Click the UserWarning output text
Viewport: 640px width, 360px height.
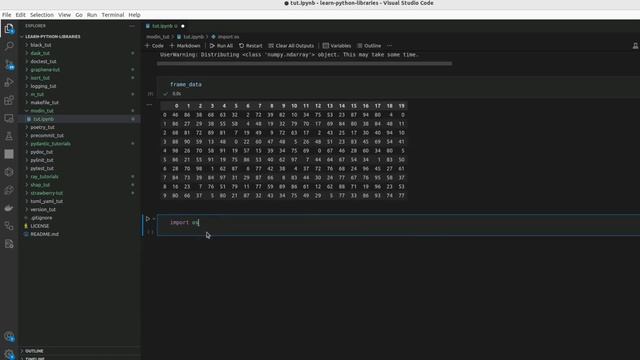pyautogui.click(x=289, y=55)
